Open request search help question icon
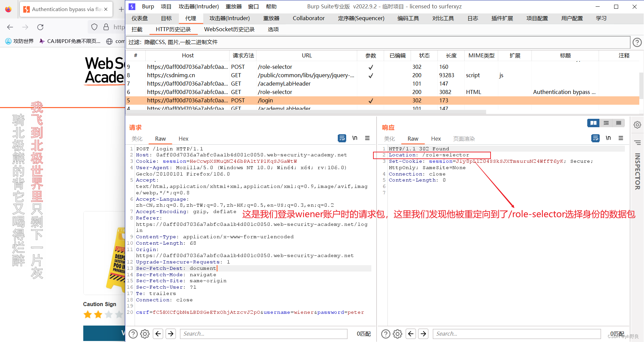 133,334
